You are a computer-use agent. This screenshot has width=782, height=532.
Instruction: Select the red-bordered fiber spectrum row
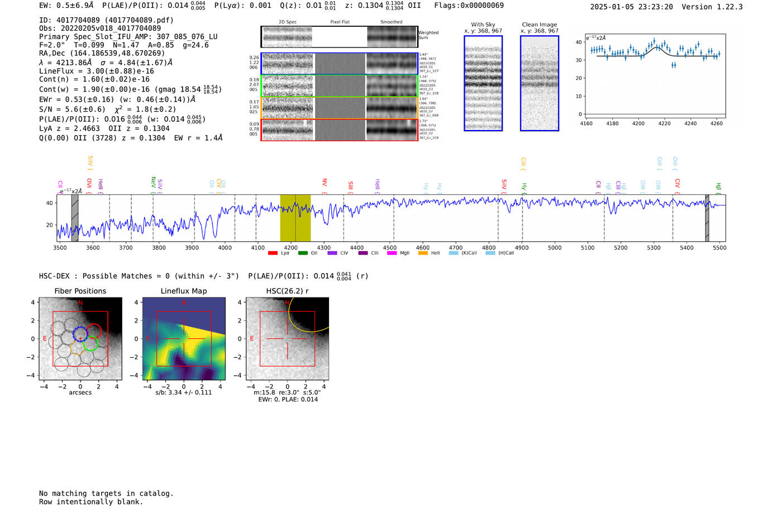pyautogui.click(x=340, y=130)
